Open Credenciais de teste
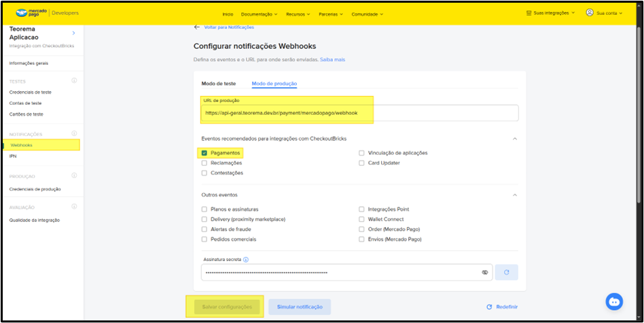The height and width of the screenshot is (323, 644). (x=31, y=92)
